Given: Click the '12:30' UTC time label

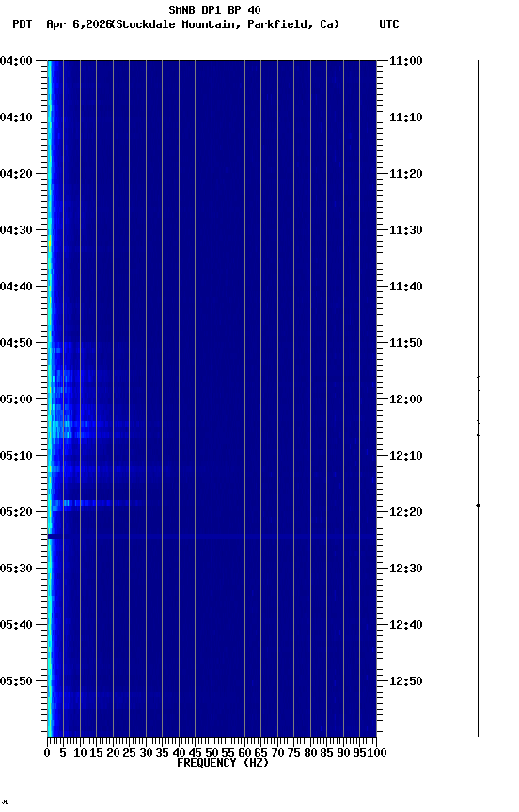Looking at the screenshot, I should [x=405, y=569].
